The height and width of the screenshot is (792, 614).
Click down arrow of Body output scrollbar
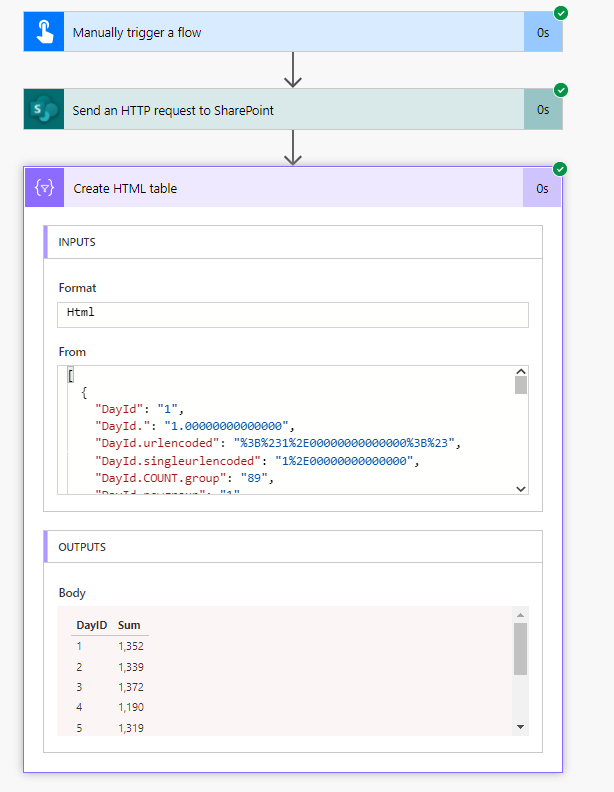pyautogui.click(x=520, y=727)
